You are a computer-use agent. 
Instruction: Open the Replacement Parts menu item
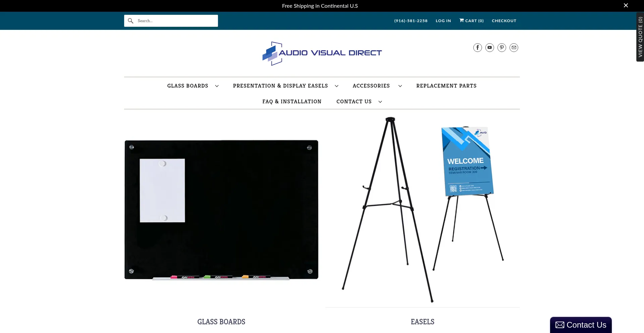pos(446,86)
